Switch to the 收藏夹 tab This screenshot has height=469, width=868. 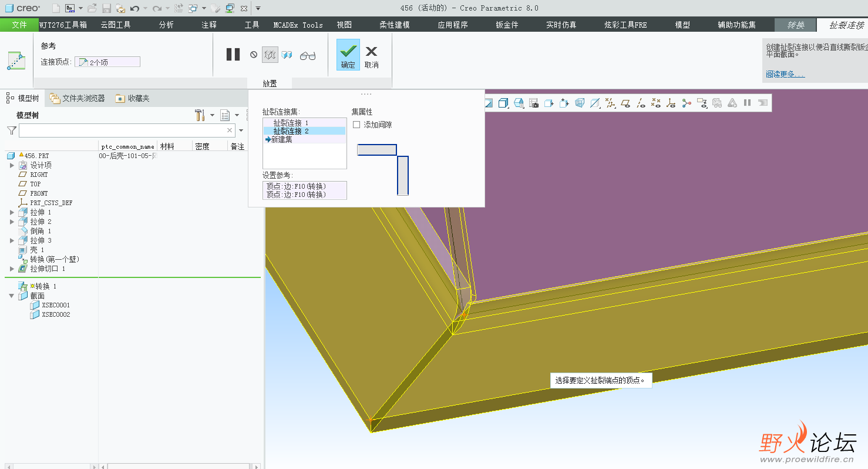pyautogui.click(x=133, y=98)
